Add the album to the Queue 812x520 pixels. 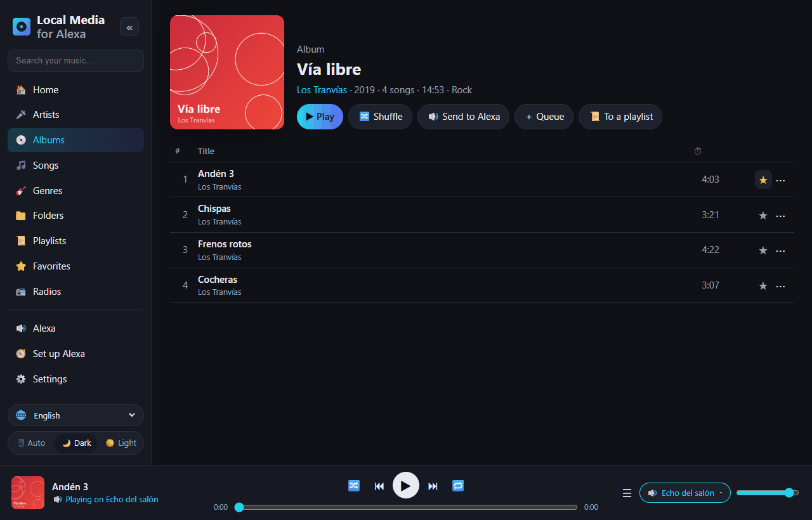[544, 117]
